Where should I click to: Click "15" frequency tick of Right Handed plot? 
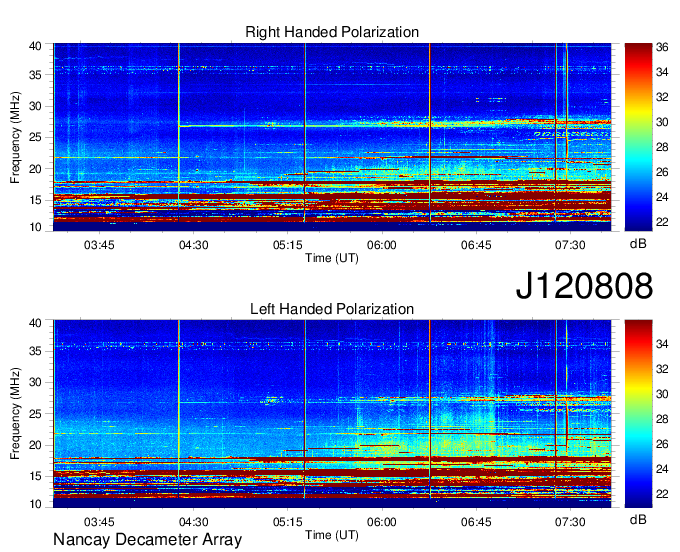(x=35, y=200)
